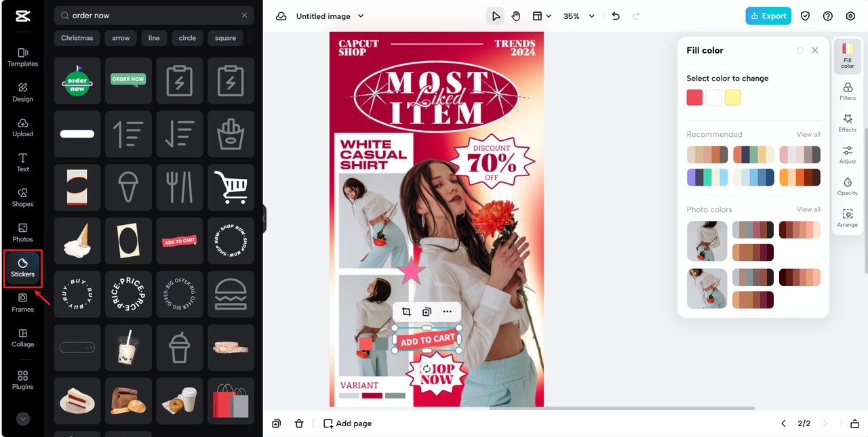Choose the shopping cart sticker

(x=231, y=188)
